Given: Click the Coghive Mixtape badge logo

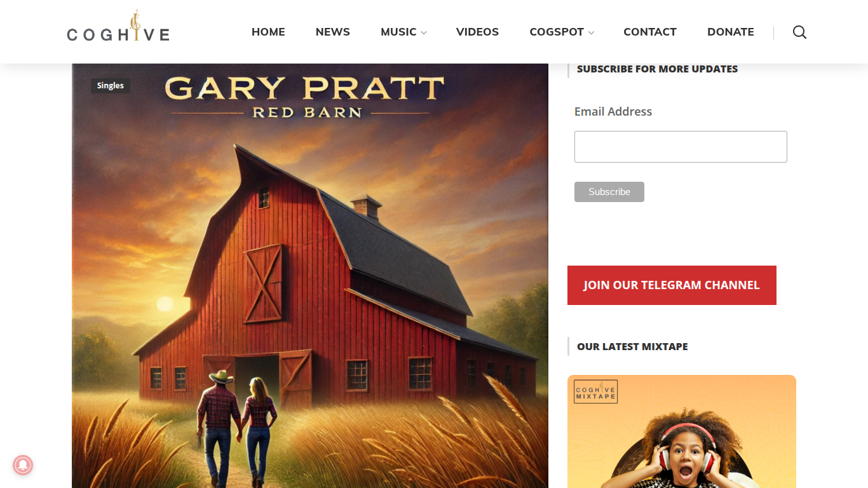Looking at the screenshot, I should click(x=595, y=392).
